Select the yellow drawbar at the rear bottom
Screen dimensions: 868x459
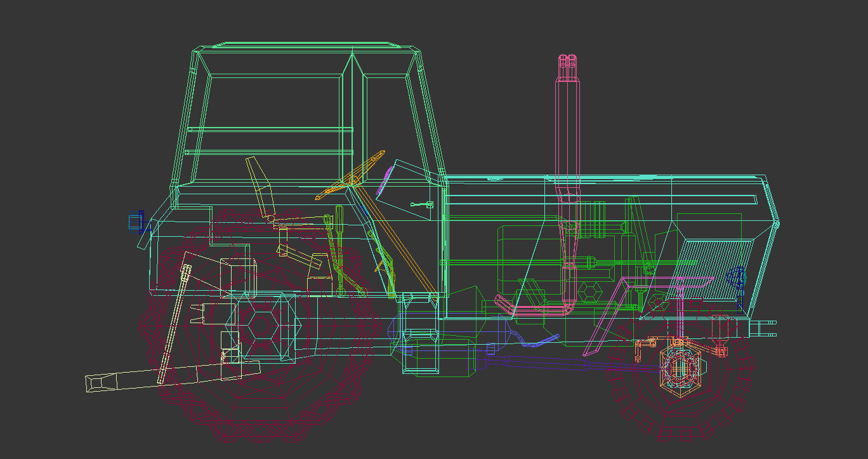coord(173,376)
